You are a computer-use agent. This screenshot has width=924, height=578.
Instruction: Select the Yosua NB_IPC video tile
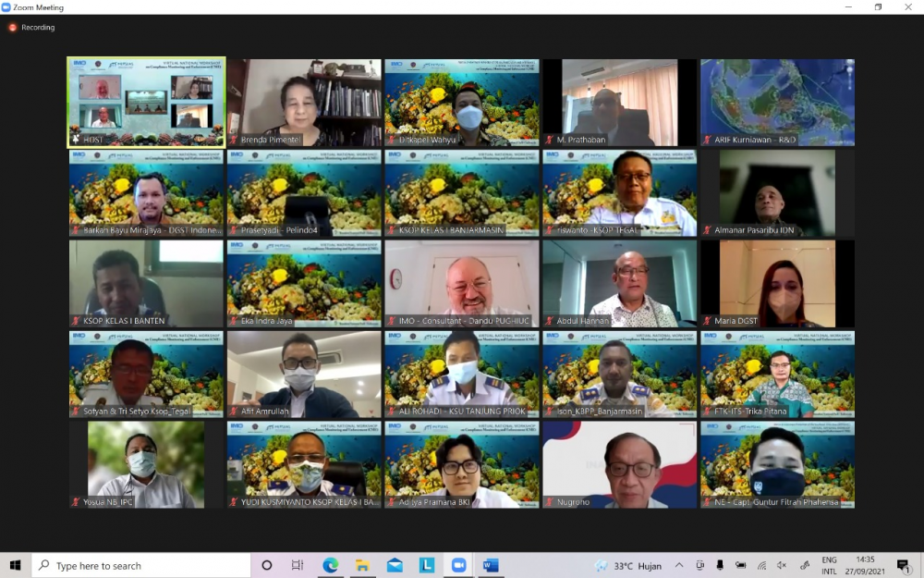pos(146,465)
